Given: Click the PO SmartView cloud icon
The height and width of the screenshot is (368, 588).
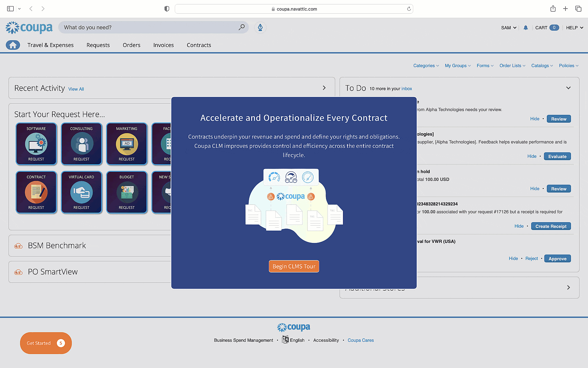Looking at the screenshot, I should point(18,272).
